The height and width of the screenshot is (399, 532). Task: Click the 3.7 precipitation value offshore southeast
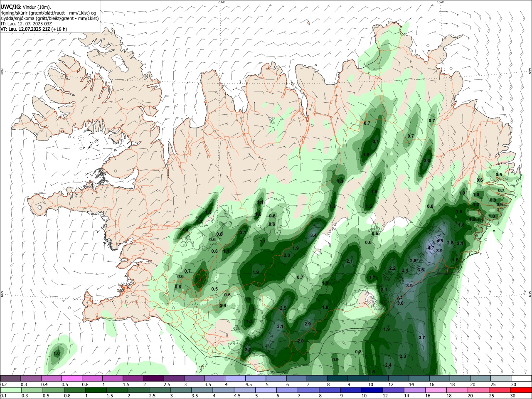point(422,337)
